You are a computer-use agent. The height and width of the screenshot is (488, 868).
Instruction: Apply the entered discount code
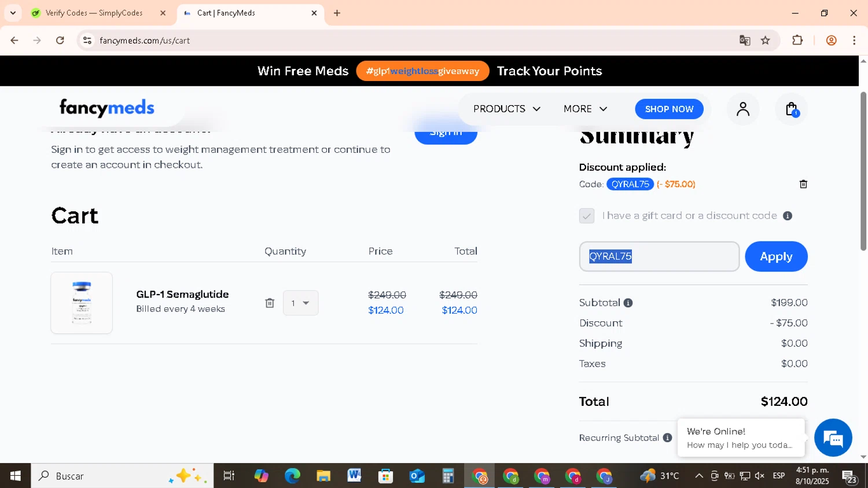pos(776,256)
